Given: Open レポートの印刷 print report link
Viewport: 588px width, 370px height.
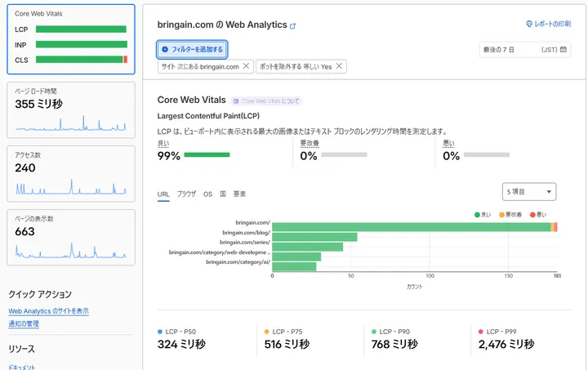Looking at the screenshot, I should (548, 24).
